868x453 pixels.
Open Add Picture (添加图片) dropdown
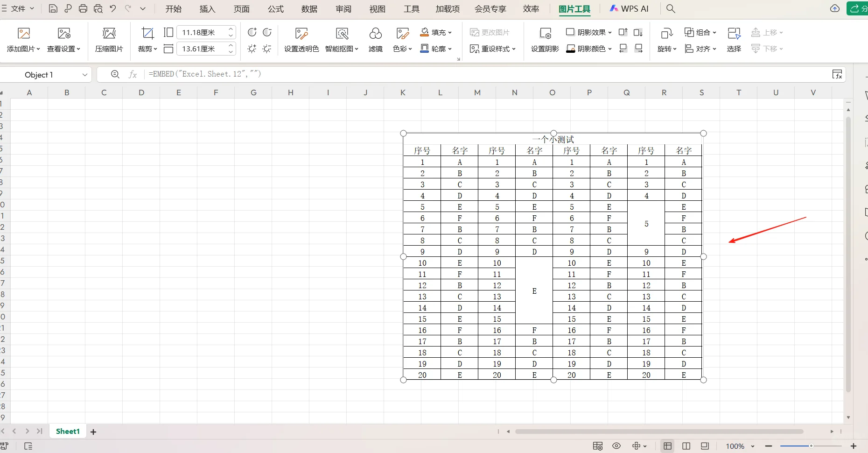pyautogui.click(x=23, y=49)
